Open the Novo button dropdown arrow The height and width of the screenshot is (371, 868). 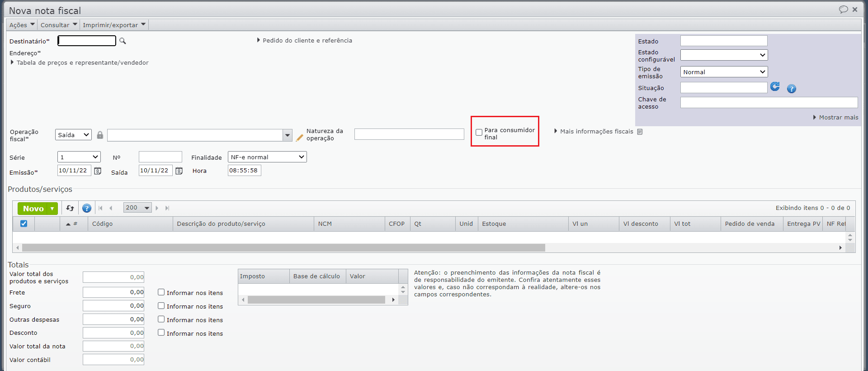coord(52,209)
